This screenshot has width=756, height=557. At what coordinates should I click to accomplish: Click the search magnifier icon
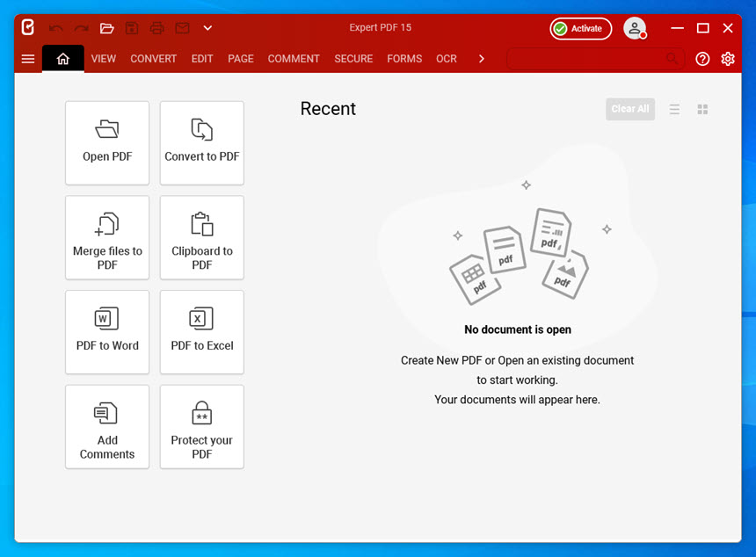tap(671, 59)
